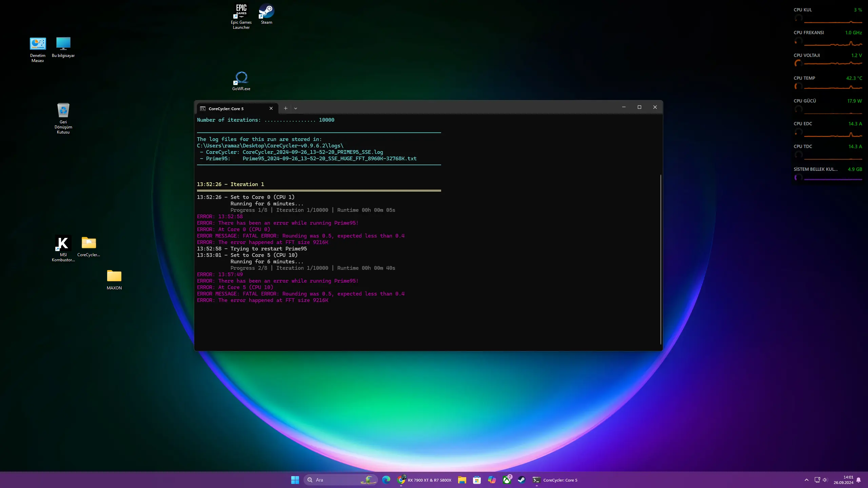
Task: Open Steam from the taskbar
Action: (522, 480)
